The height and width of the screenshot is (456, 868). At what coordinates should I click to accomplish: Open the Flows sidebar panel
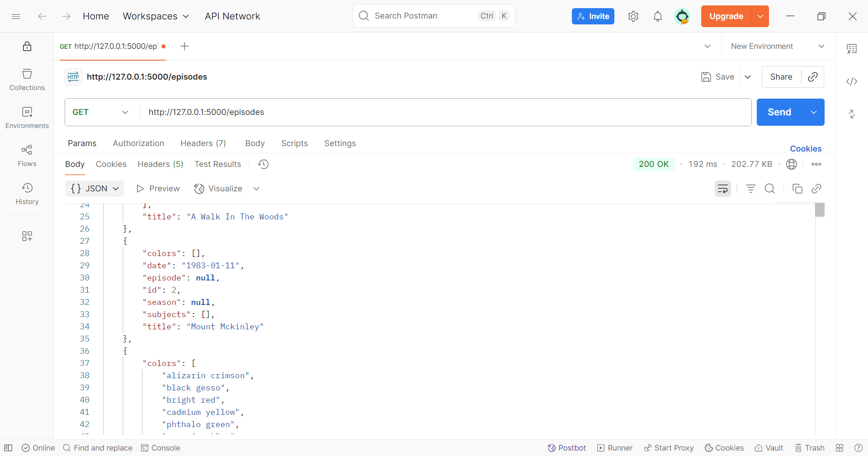(x=27, y=156)
